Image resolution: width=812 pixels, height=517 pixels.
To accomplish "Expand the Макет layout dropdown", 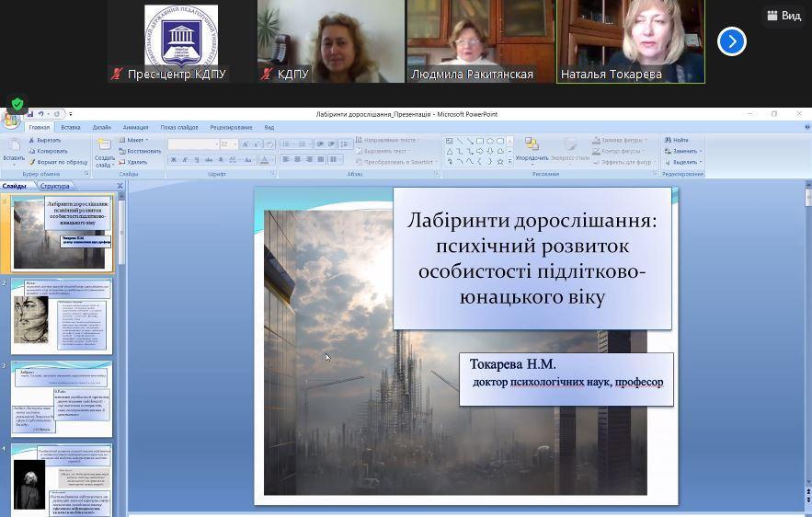I will click(x=136, y=140).
